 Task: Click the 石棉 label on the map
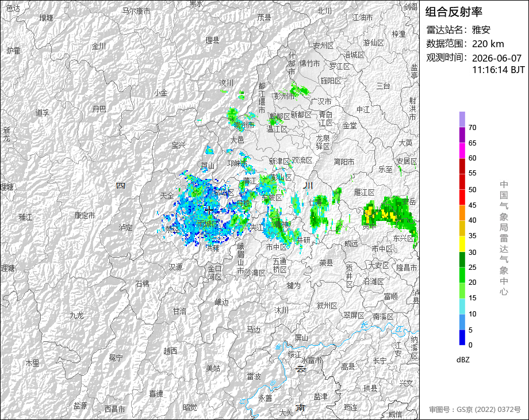tap(143, 284)
